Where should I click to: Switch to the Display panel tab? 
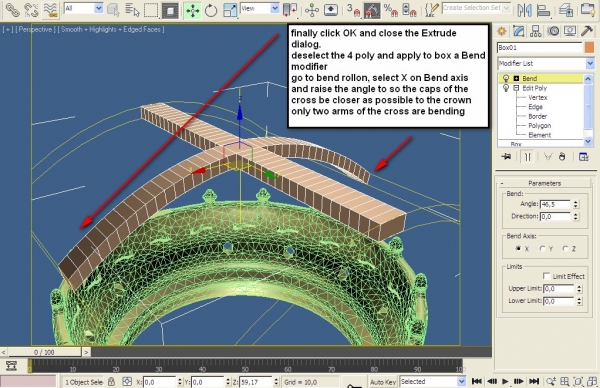pos(570,31)
